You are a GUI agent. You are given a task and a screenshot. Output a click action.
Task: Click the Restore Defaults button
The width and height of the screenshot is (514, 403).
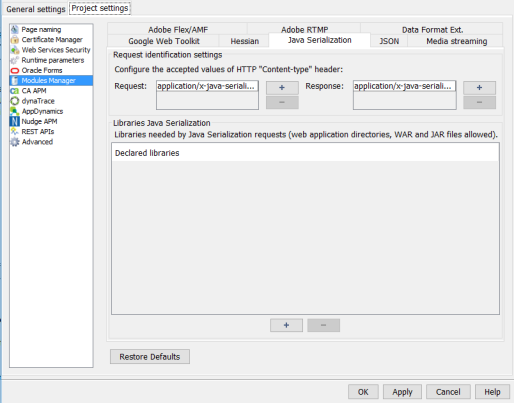point(150,357)
